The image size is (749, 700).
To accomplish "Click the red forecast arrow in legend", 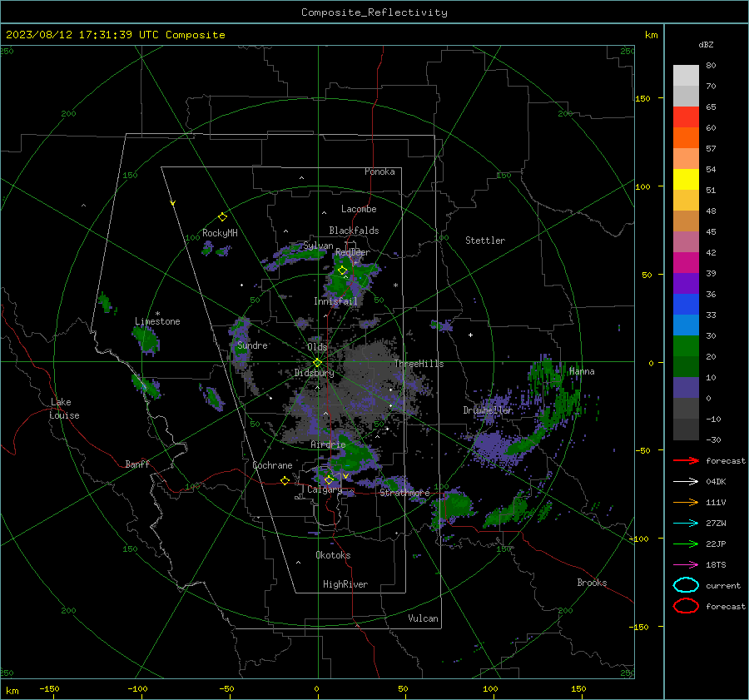I will 686,460.
